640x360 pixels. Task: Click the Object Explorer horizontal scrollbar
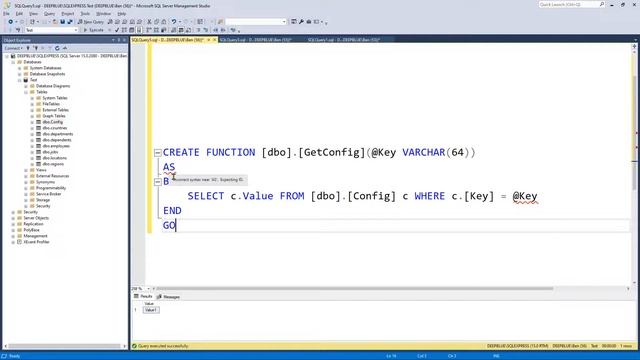[64, 346]
